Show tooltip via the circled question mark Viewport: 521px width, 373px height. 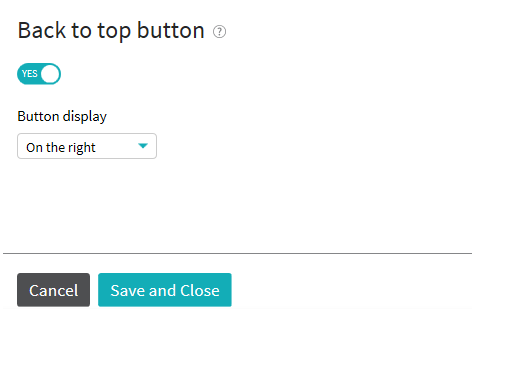click(219, 32)
